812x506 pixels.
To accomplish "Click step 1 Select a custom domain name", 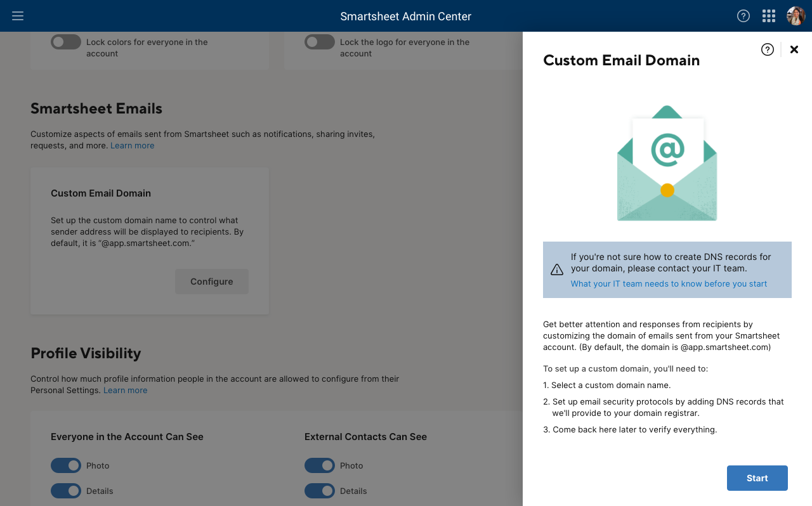I will [606, 385].
